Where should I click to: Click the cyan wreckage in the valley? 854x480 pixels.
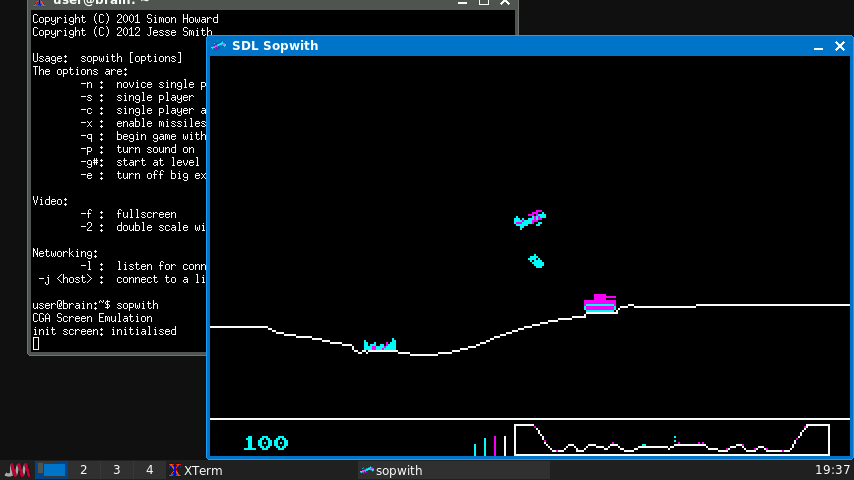click(x=380, y=346)
